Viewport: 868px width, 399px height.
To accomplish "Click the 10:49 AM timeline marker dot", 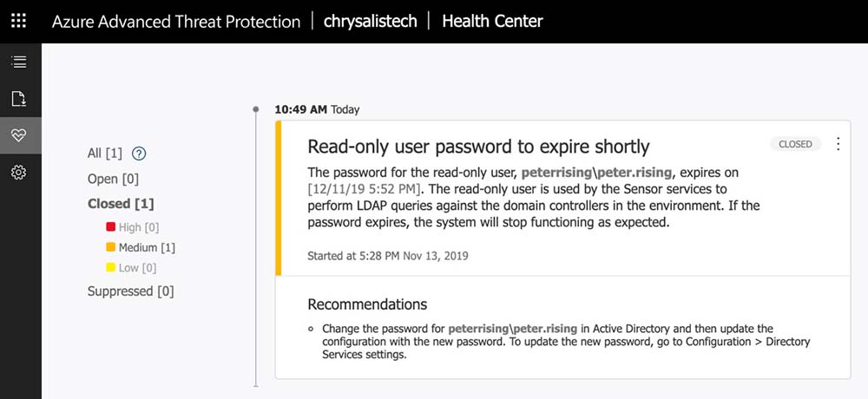I will click(255, 109).
